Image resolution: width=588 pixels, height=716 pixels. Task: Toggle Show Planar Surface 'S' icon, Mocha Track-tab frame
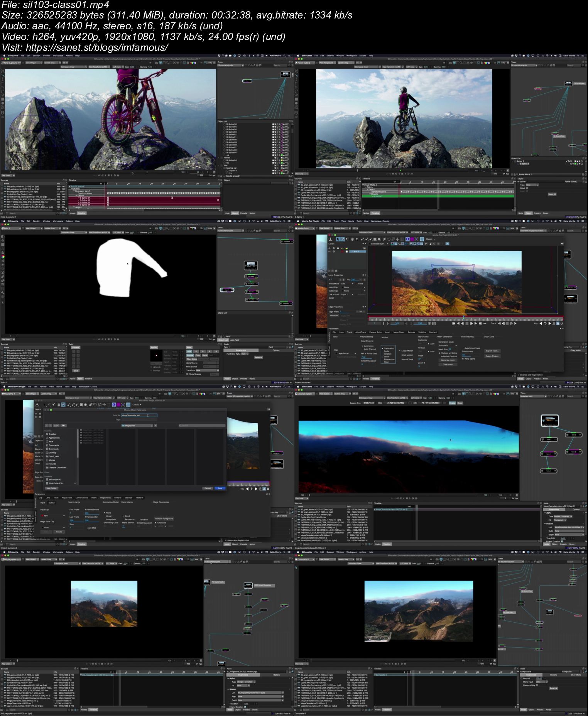click(x=407, y=239)
